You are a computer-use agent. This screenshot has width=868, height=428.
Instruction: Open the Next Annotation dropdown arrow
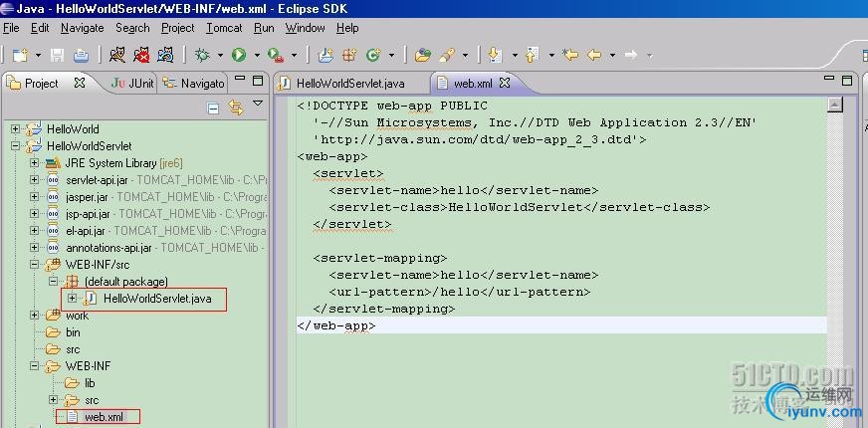coord(515,56)
